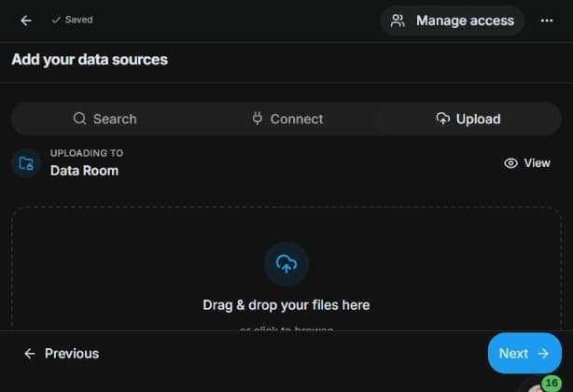The image size is (573, 392).
Task: Click the 'Data Room' destination label
Action: [x=84, y=171]
